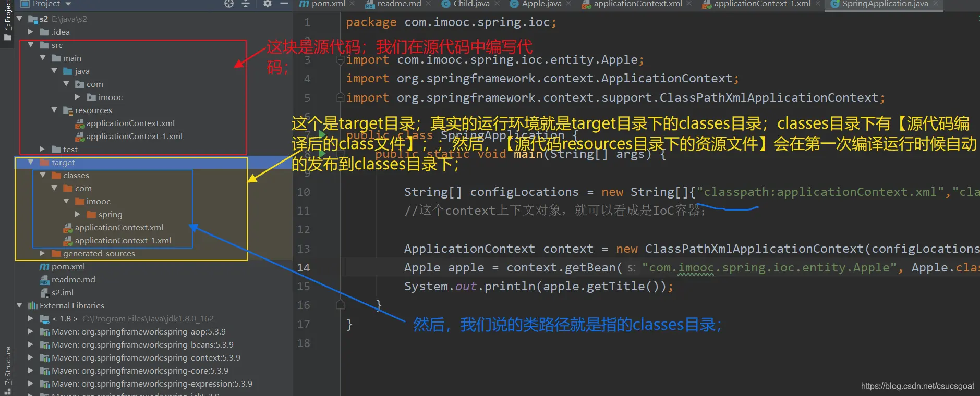Click the imooc package icon under src
The height and width of the screenshot is (396, 980).
[x=92, y=97]
